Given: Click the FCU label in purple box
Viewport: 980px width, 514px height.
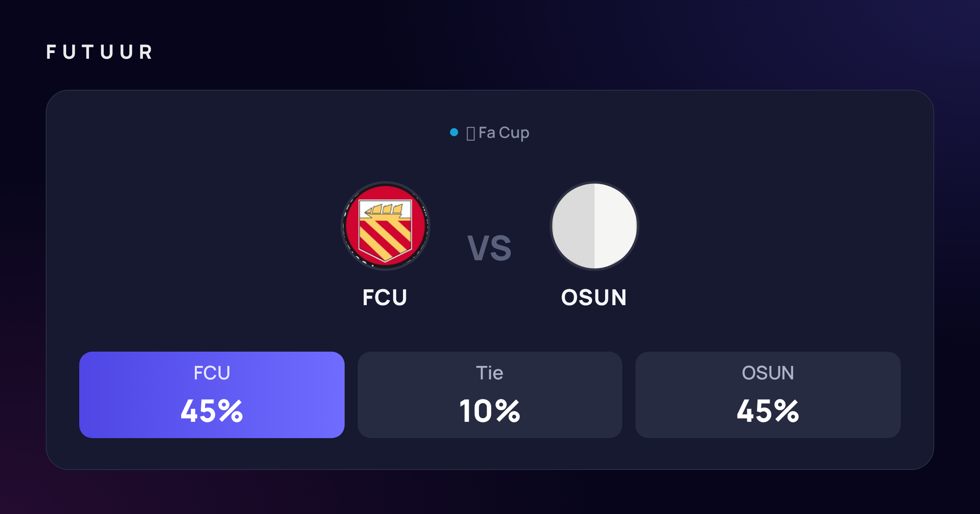Looking at the screenshot, I should pos(212,373).
